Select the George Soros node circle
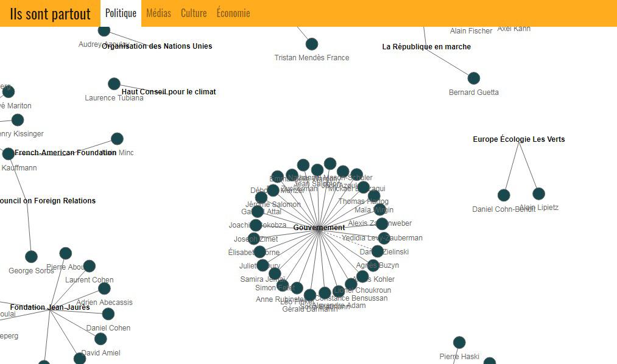The image size is (617, 364). pyautogui.click(x=31, y=257)
